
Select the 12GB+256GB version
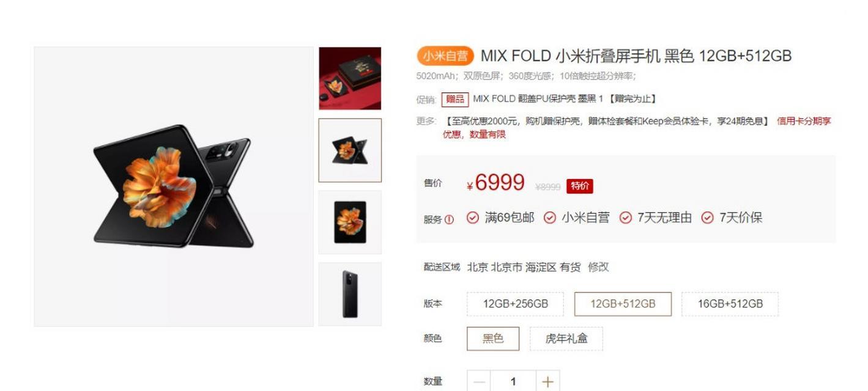click(515, 304)
